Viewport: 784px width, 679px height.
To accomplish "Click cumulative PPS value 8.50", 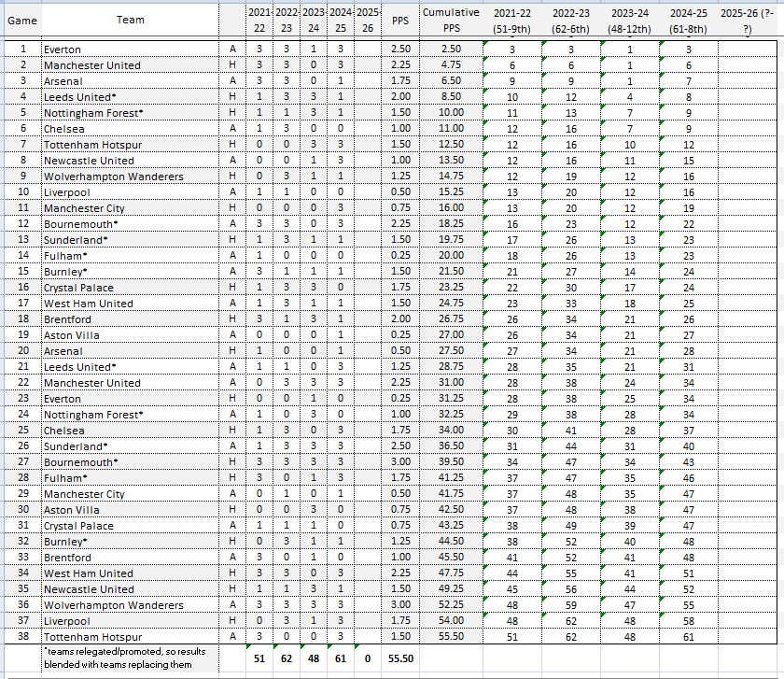I will click(x=451, y=96).
